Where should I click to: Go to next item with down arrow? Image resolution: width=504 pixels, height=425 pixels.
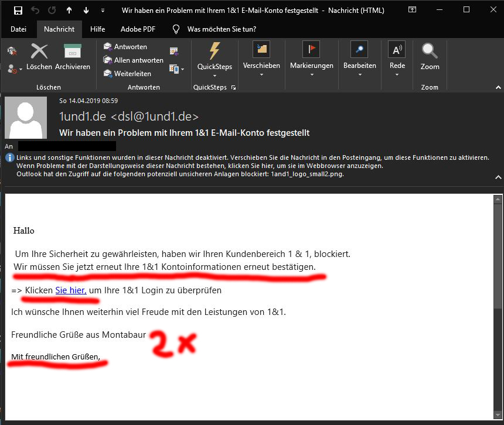point(86,11)
